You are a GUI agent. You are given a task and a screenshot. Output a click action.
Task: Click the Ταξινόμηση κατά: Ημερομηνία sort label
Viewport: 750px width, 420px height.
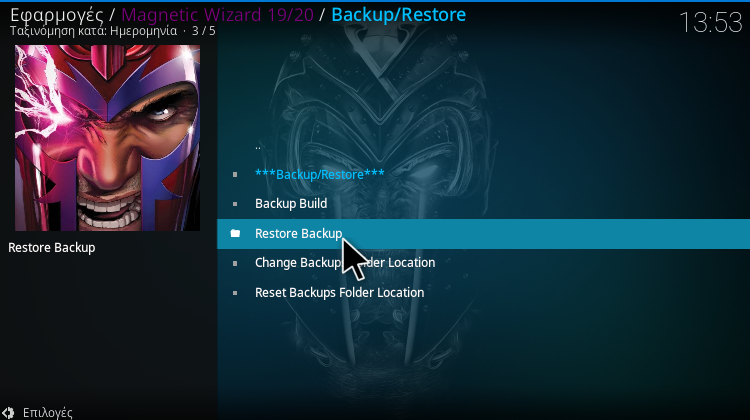click(93, 31)
